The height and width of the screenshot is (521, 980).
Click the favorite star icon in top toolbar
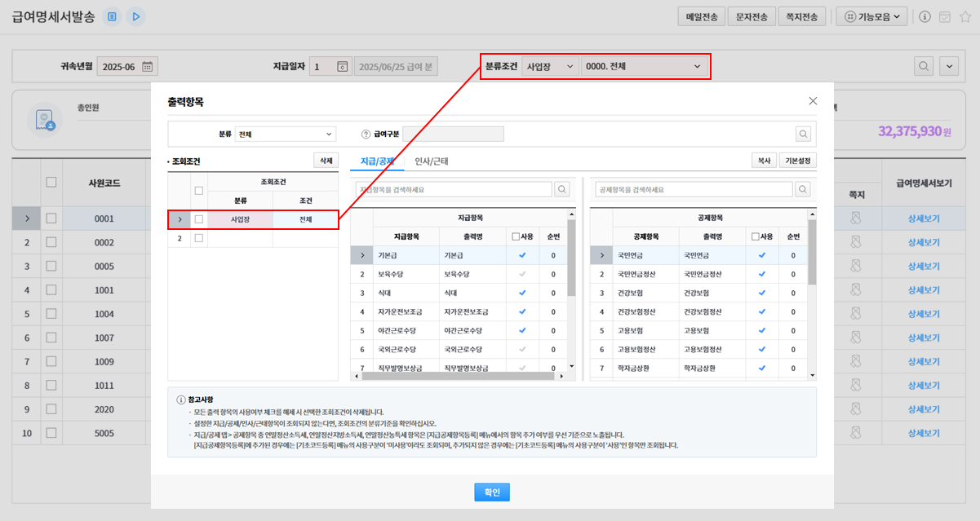coord(964,16)
